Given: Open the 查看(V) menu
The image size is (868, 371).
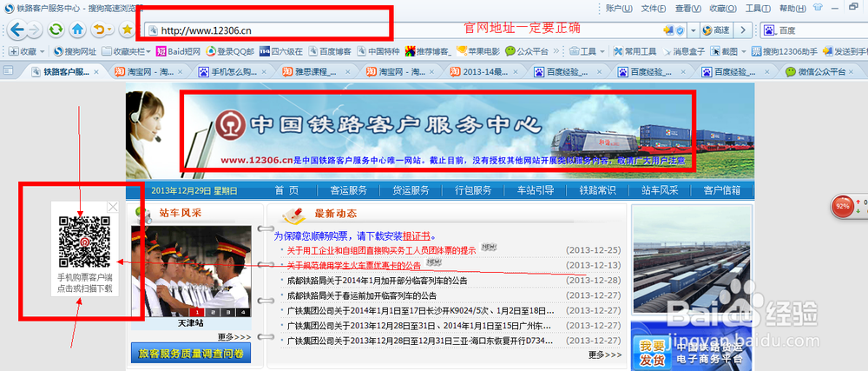Looking at the screenshot, I should pyautogui.click(x=687, y=9).
